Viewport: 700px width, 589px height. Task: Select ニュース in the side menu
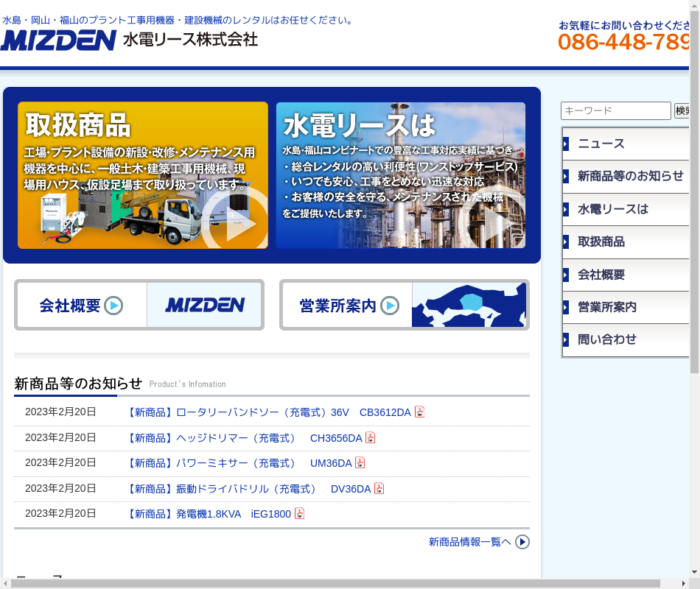(x=626, y=144)
